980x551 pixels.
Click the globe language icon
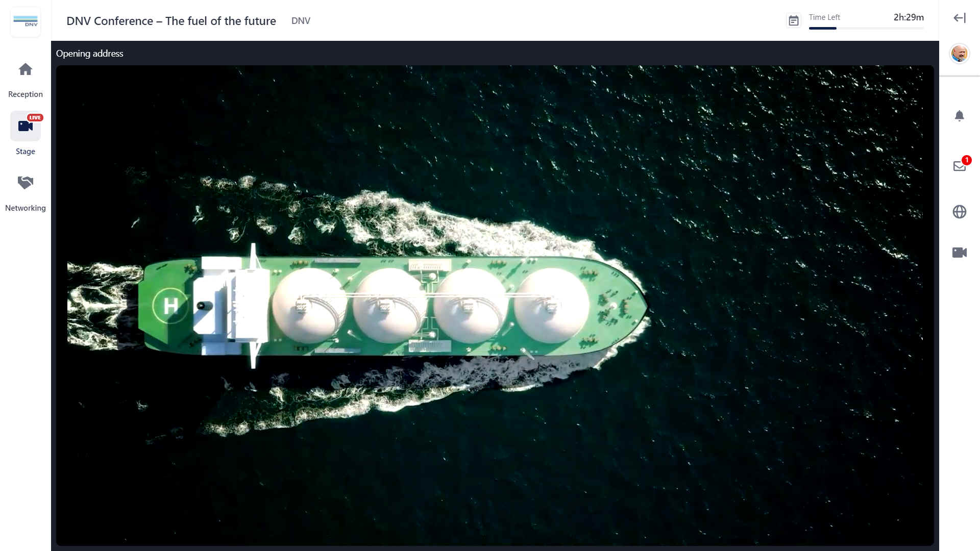click(x=960, y=212)
